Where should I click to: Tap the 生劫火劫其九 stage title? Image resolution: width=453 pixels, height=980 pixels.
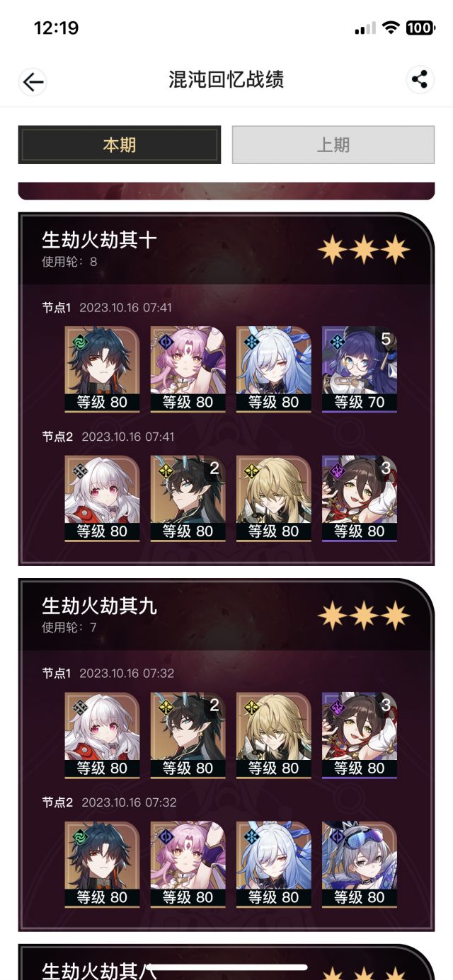pyautogui.click(x=99, y=606)
